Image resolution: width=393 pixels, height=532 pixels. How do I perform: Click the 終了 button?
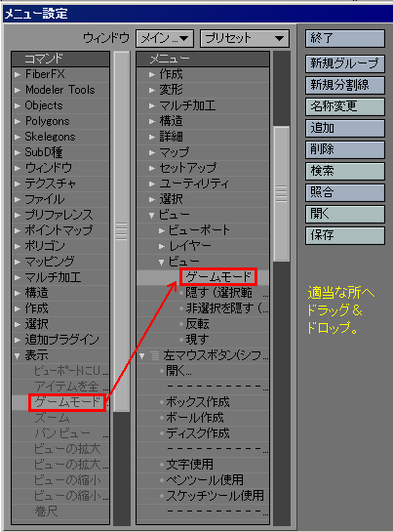coord(345,38)
